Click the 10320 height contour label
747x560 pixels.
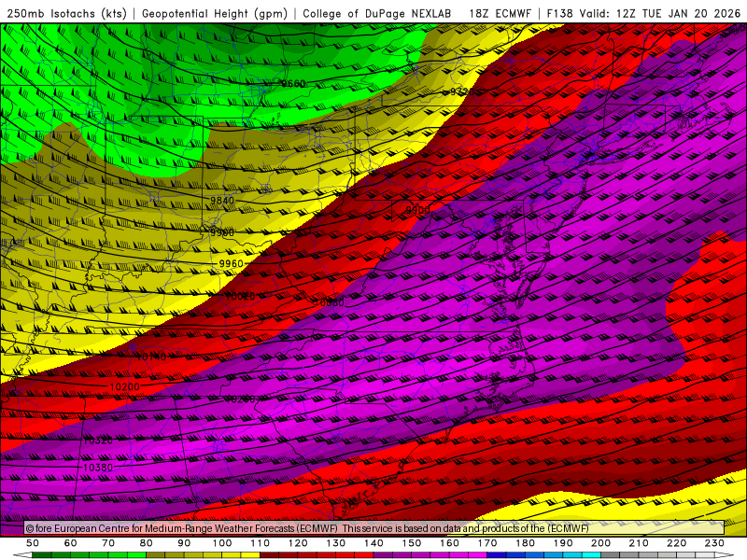tap(98, 441)
